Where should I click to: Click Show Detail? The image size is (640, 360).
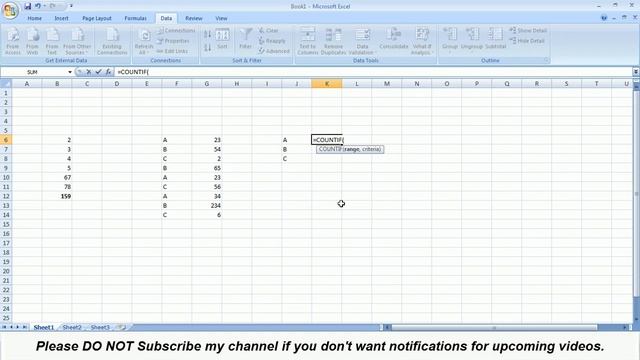point(528,31)
